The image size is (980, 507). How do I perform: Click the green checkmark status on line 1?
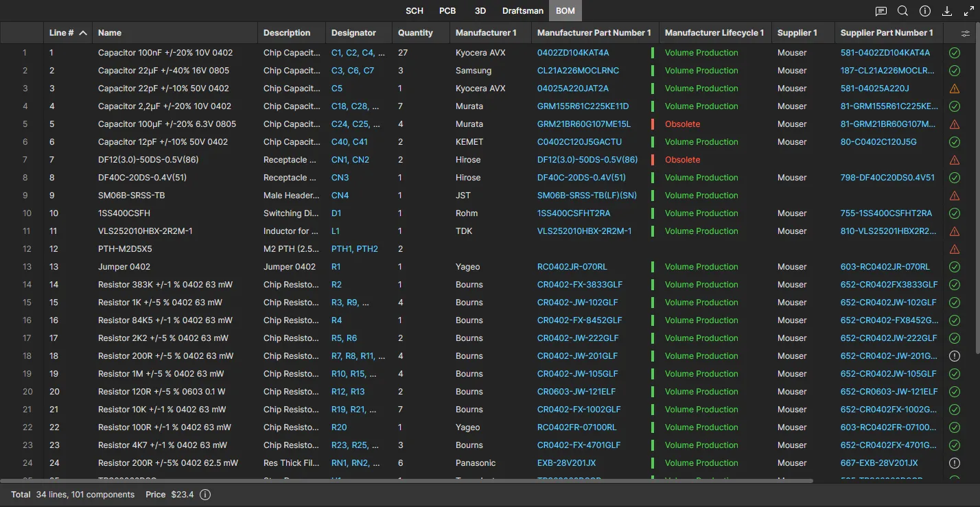pyautogui.click(x=954, y=53)
